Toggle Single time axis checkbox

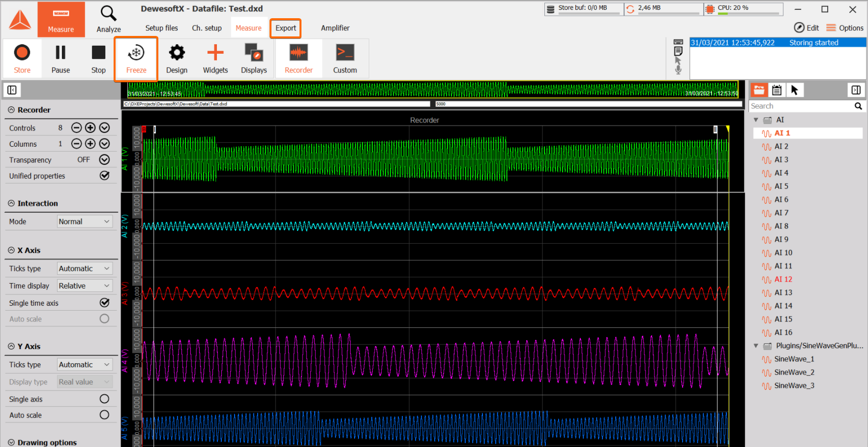point(105,302)
